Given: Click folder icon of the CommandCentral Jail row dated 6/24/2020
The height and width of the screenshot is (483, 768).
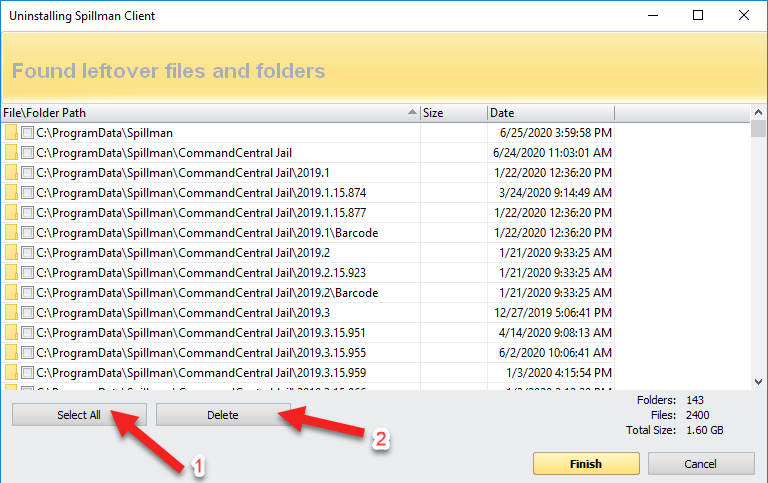Looking at the screenshot, I should pos(11,153).
